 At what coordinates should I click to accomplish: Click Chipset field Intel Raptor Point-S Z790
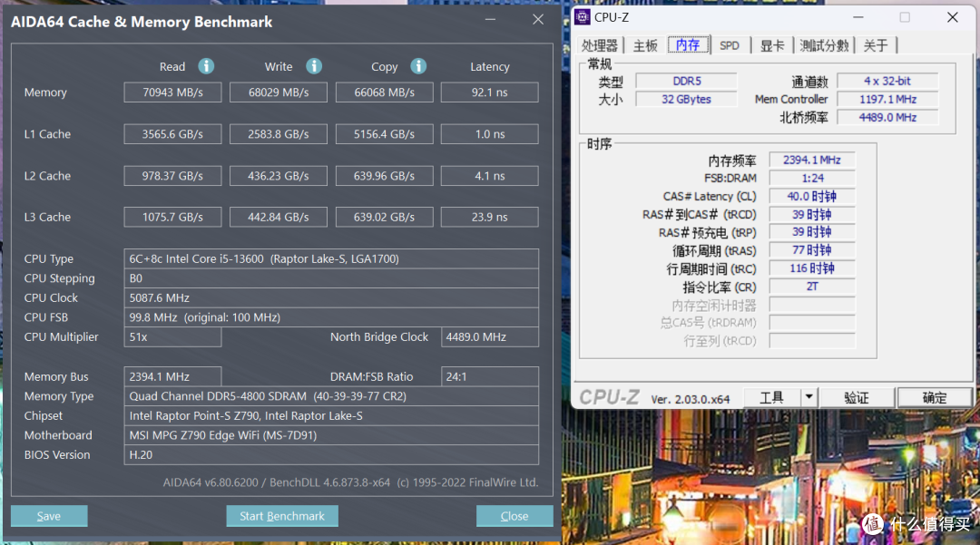click(x=331, y=415)
